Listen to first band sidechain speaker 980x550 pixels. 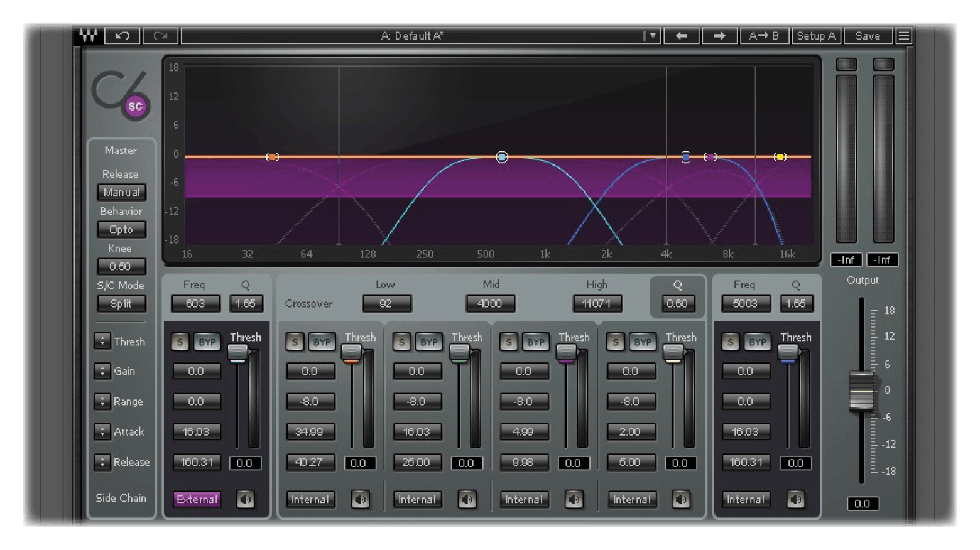pos(360,499)
